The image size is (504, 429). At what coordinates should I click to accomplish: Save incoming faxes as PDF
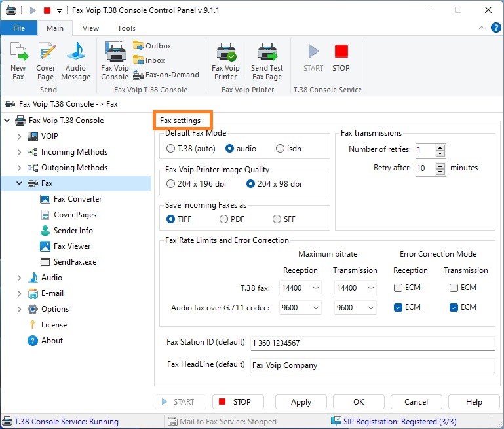[x=223, y=219]
